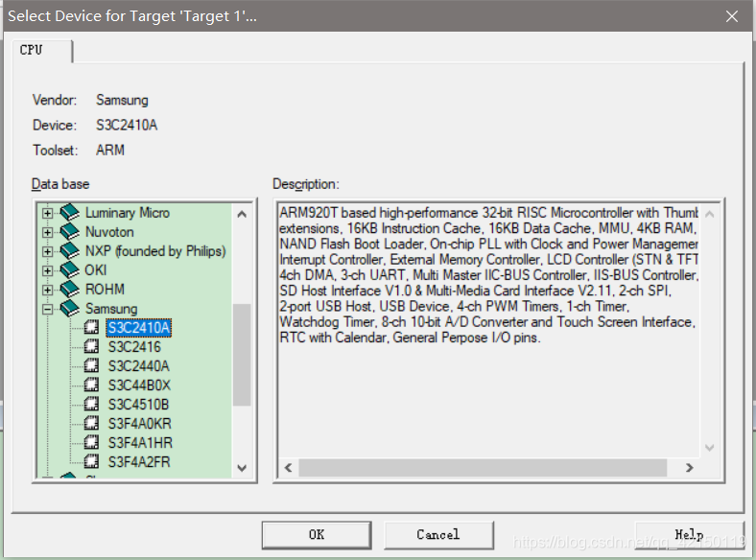Screen dimensions: 756x560
Task: Click the Description label
Action: click(306, 184)
